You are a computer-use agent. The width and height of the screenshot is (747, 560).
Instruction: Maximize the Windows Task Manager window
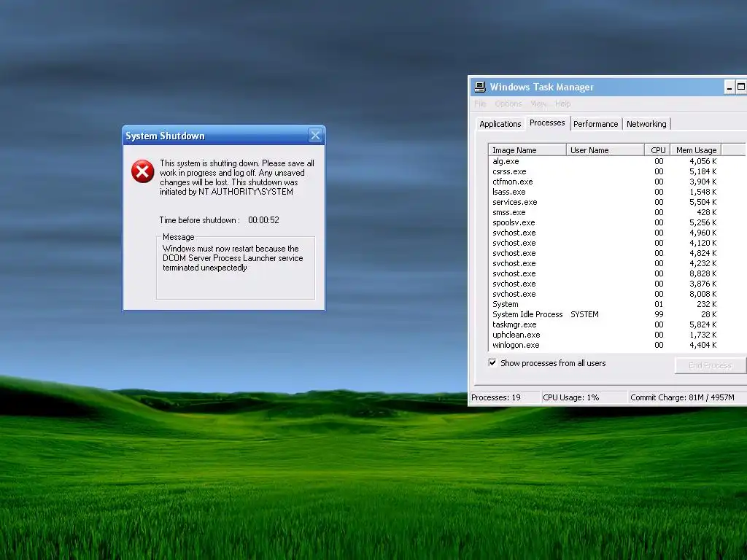point(741,87)
